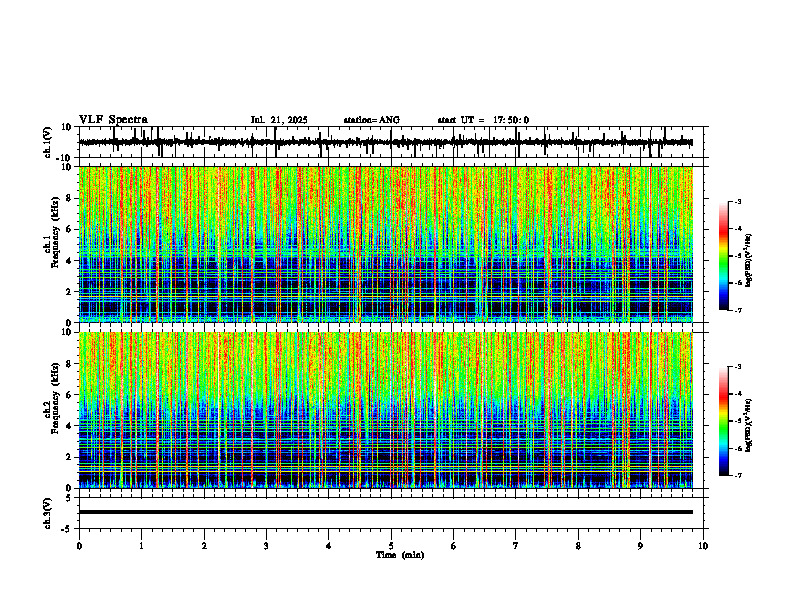The width and height of the screenshot is (792, 612).
Task: Click the ch.3 flat black trace
Action: [386, 512]
